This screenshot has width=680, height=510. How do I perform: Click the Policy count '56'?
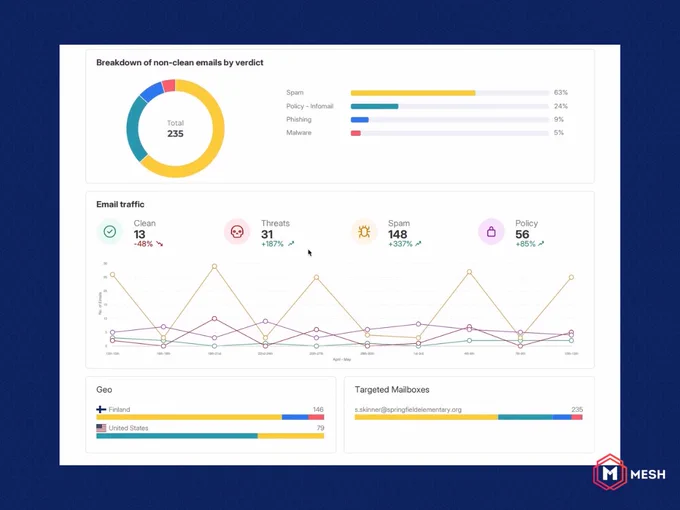pos(522,234)
